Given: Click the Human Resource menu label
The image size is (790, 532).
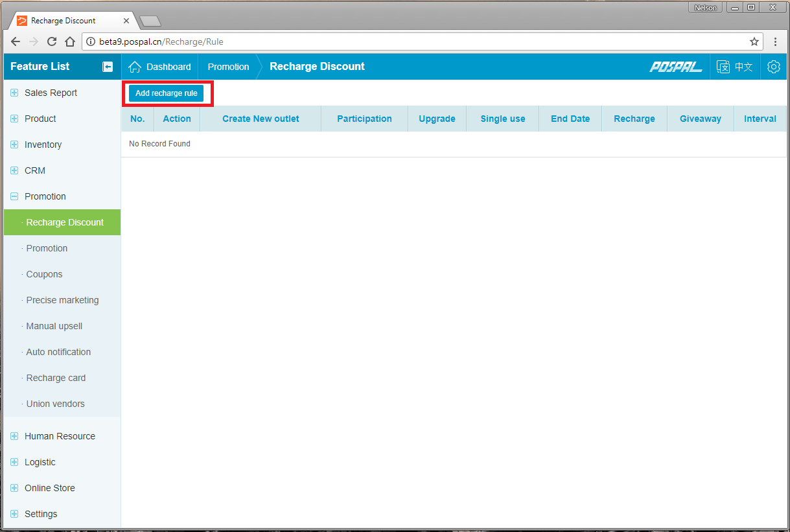Looking at the screenshot, I should pyautogui.click(x=60, y=436).
